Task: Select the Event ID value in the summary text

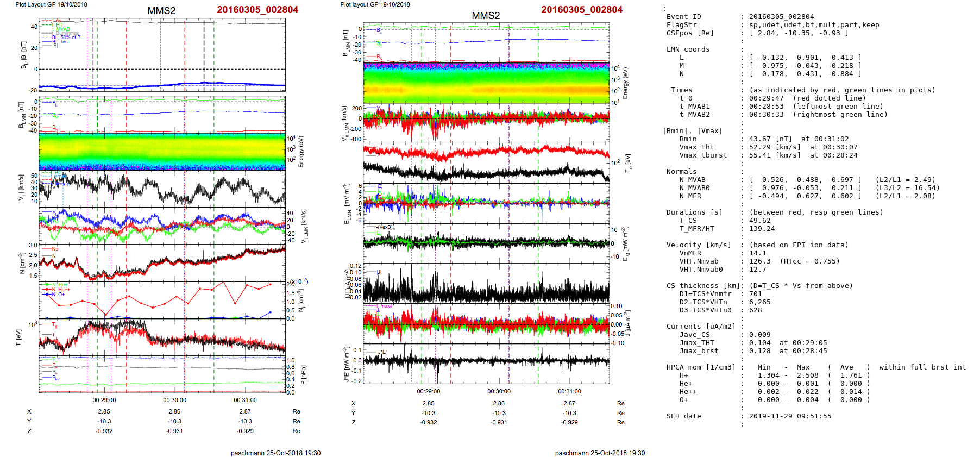Action: click(x=774, y=17)
